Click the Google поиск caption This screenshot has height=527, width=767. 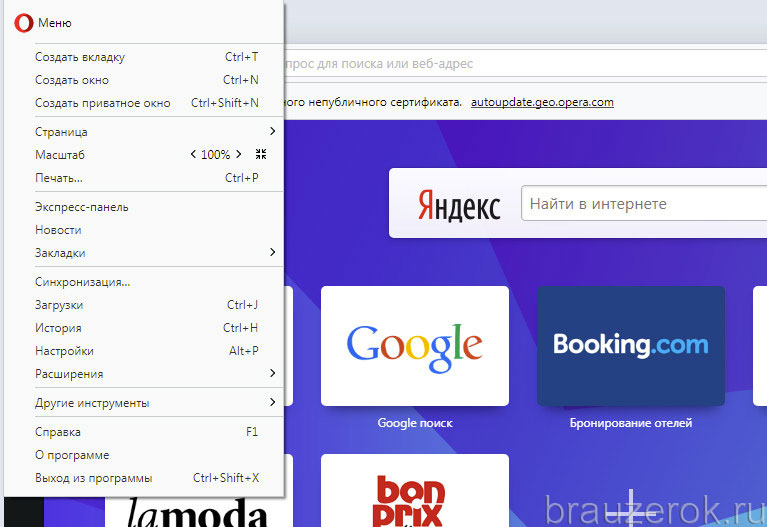coord(415,423)
